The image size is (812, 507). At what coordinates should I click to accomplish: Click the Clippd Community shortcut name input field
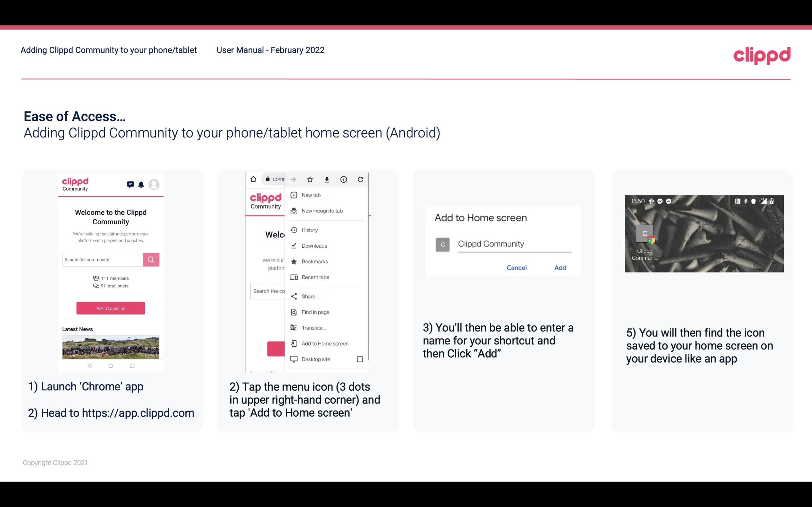(512, 243)
